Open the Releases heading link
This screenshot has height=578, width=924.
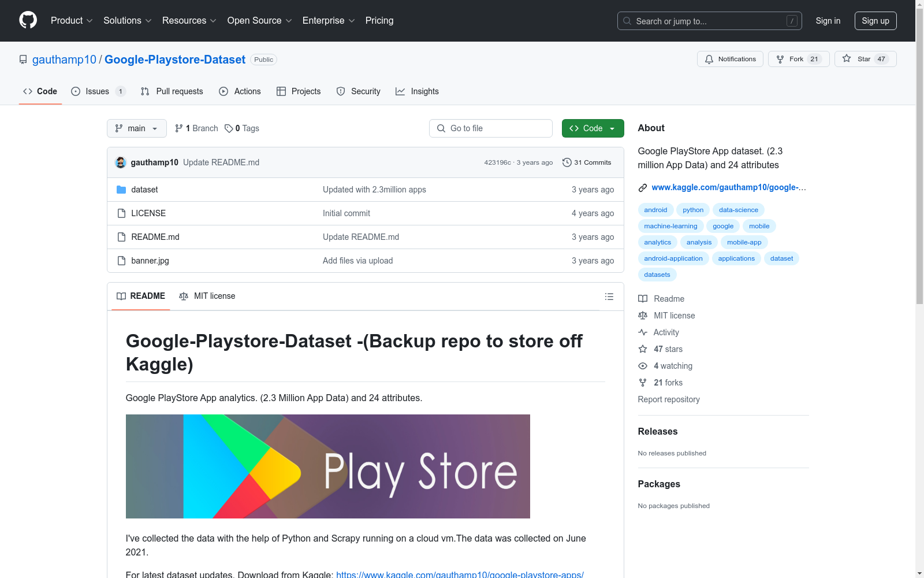pyautogui.click(x=658, y=431)
